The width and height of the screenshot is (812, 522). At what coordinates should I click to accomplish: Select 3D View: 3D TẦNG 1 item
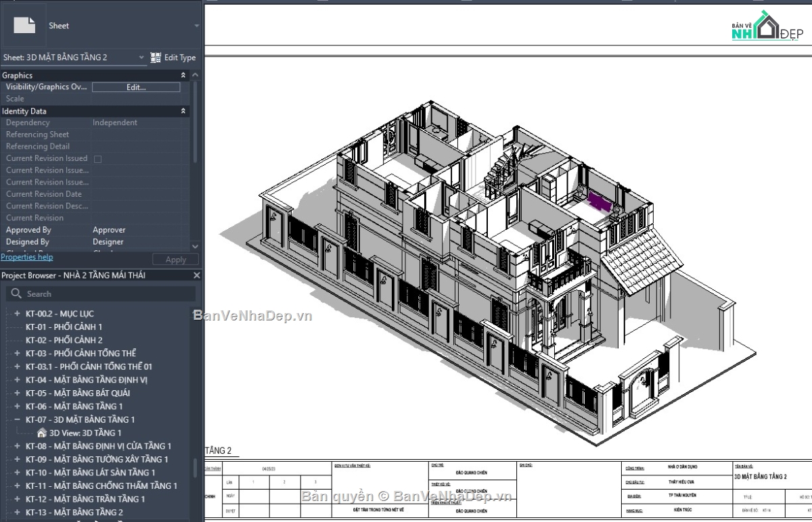coord(85,433)
